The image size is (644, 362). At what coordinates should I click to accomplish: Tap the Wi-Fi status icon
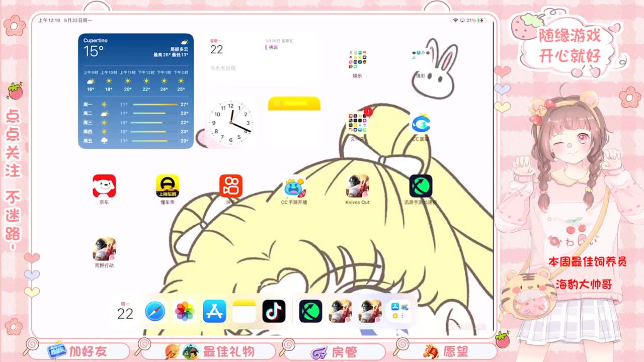point(455,21)
